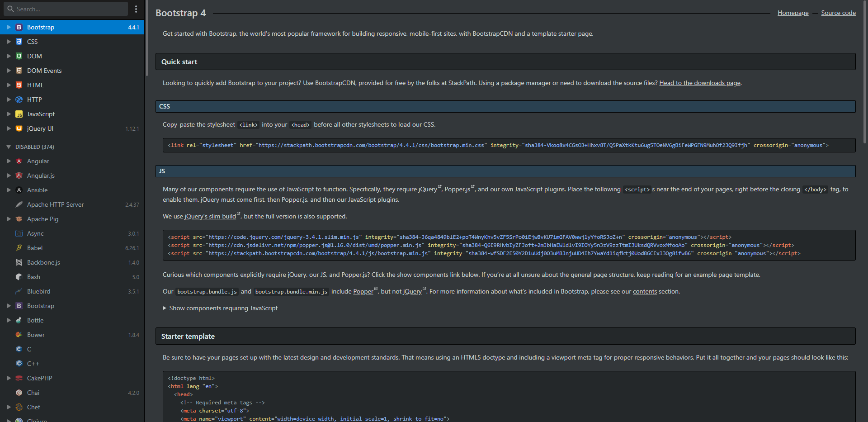This screenshot has width=868, height=422.
Task: Select the Apache HTTP Server 2.4.37 entry
Action: [72, 204]
